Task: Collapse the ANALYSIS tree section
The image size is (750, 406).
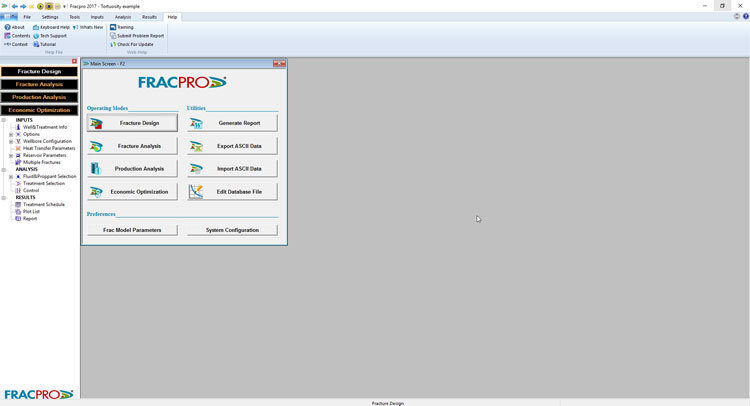Action: 4,169
